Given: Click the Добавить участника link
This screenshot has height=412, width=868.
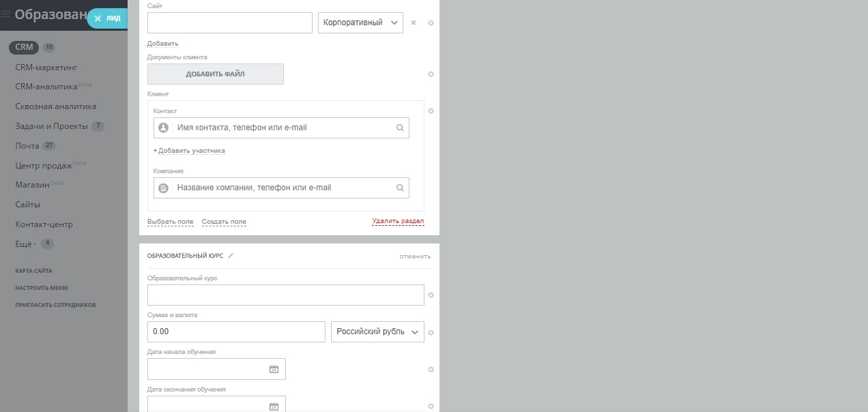Looking at the screenshot, I should (190, 151).
